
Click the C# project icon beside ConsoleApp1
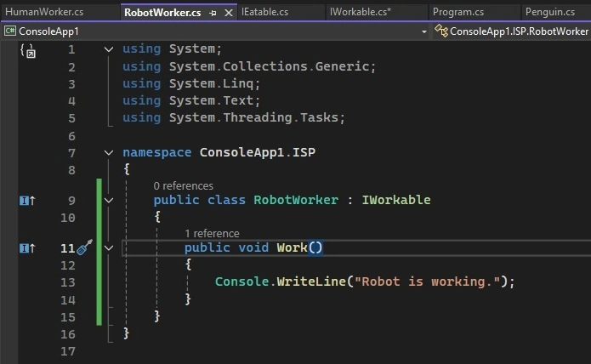10,31
